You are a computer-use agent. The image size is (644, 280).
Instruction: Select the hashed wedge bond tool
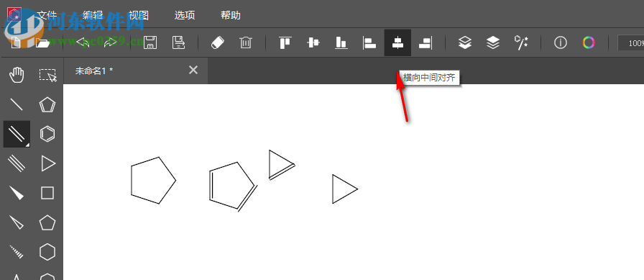tap(17, 252)
